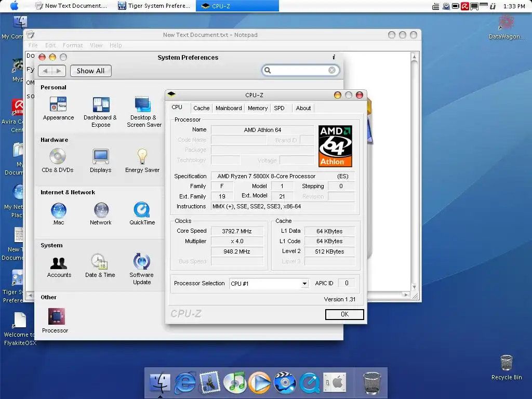532x399 pixels.
Task: Open Dashboard & Expose preferences
Action: pyautogui.click(x=100, y=112)
